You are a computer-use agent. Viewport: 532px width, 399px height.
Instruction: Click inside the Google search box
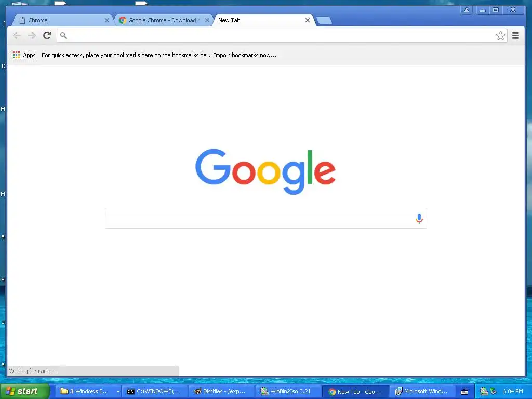(265, 219)
